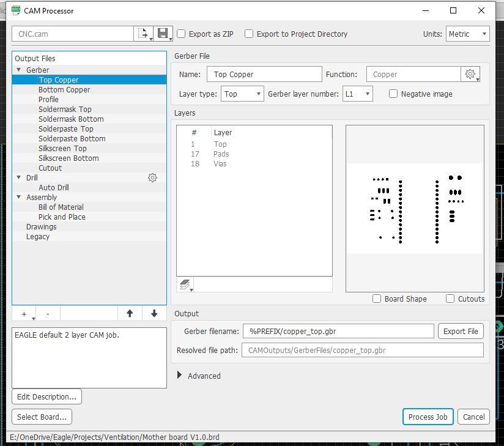Screen dimensions: 504x446
Task: Open the Drill settings gear icon
Action: pos(152,177)
